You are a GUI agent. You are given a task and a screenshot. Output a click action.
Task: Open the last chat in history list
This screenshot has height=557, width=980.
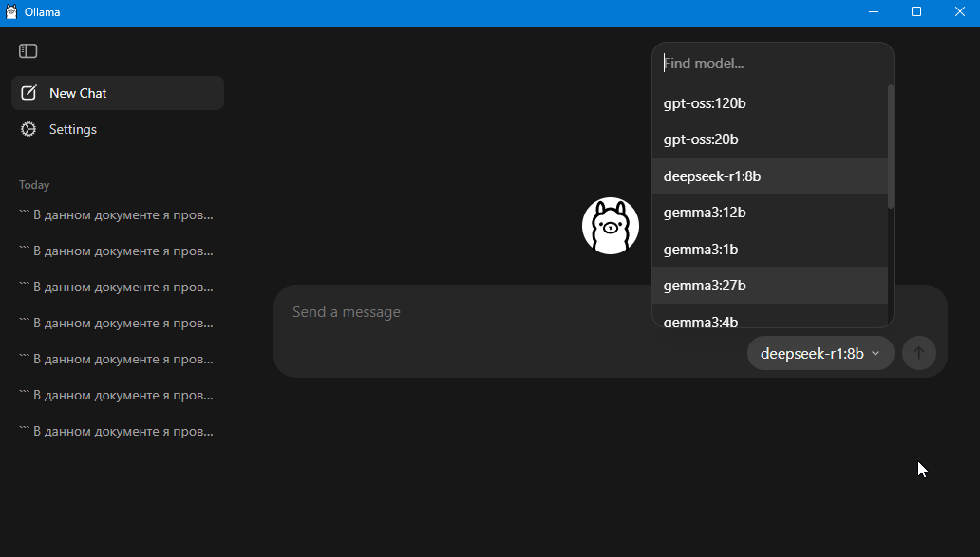[x=118, y=432]
